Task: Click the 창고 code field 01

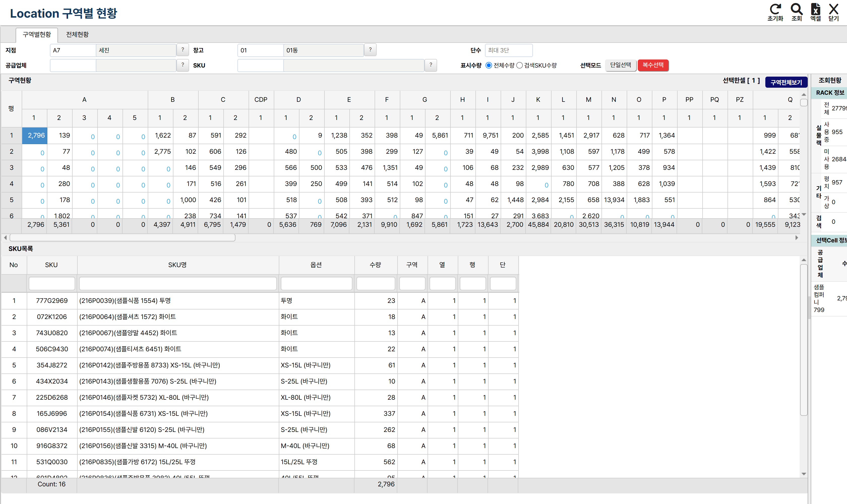Action: 261,50
